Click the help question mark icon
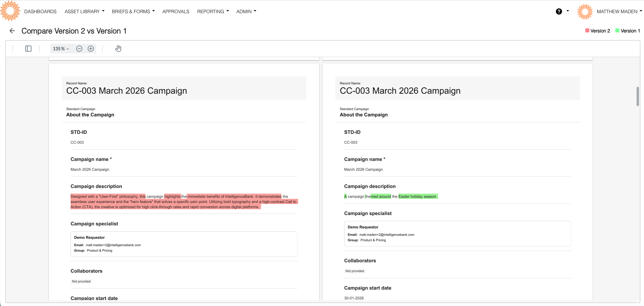This screenshot has height=306, width=644. tap(559, 11)
